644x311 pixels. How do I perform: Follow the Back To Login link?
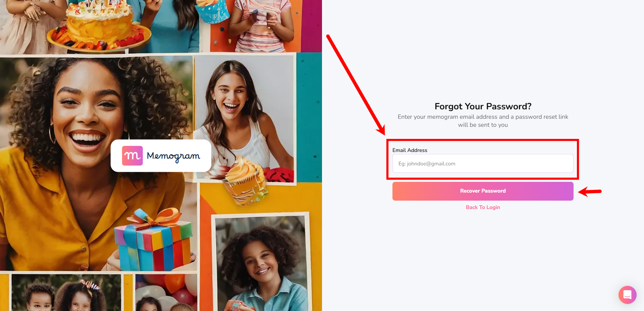(x=483, y=207)
